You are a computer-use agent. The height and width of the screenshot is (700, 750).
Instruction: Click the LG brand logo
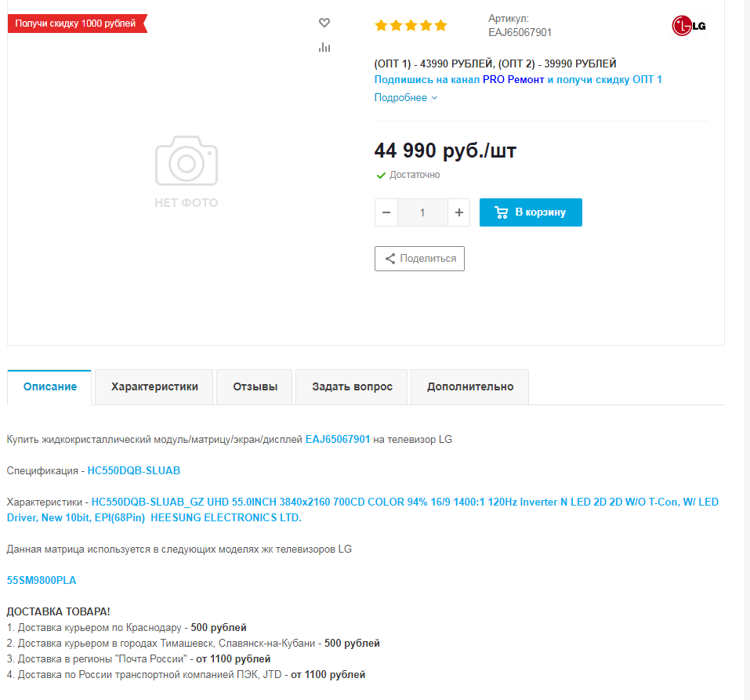point(689,26)
